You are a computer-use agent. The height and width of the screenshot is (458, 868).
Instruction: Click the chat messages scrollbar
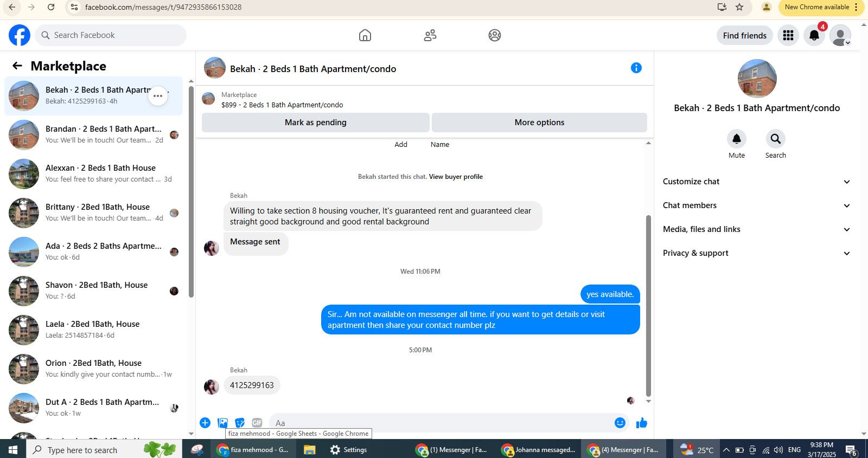648,306
